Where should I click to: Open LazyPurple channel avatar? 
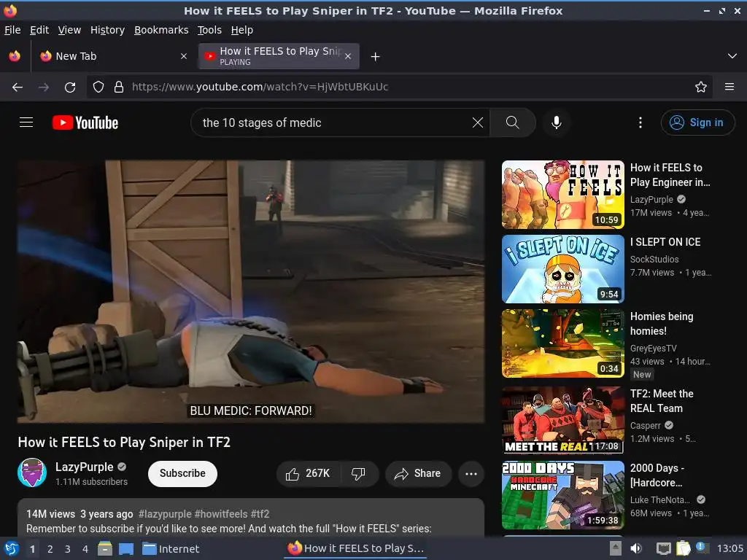pos(32,472)
